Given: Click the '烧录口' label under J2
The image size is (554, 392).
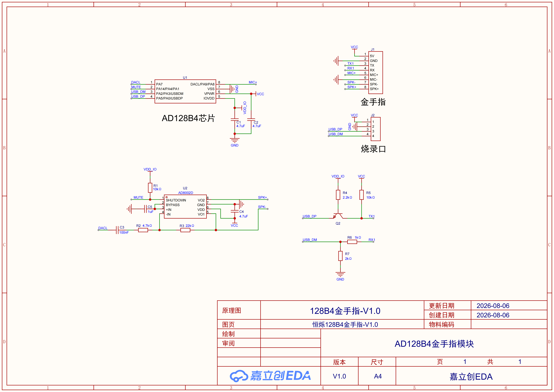Looking at the screenshot, I should [373, 149].
